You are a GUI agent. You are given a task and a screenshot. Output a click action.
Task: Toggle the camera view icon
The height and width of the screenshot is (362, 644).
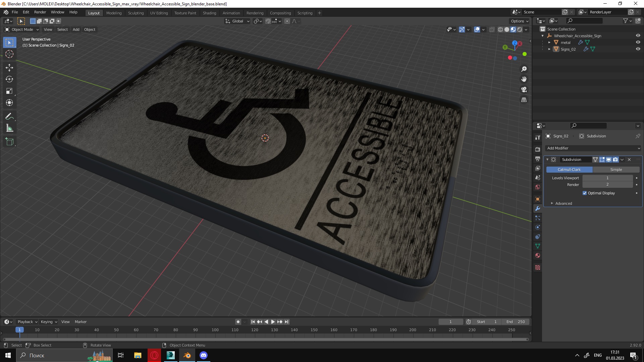[x=524, y=89]
